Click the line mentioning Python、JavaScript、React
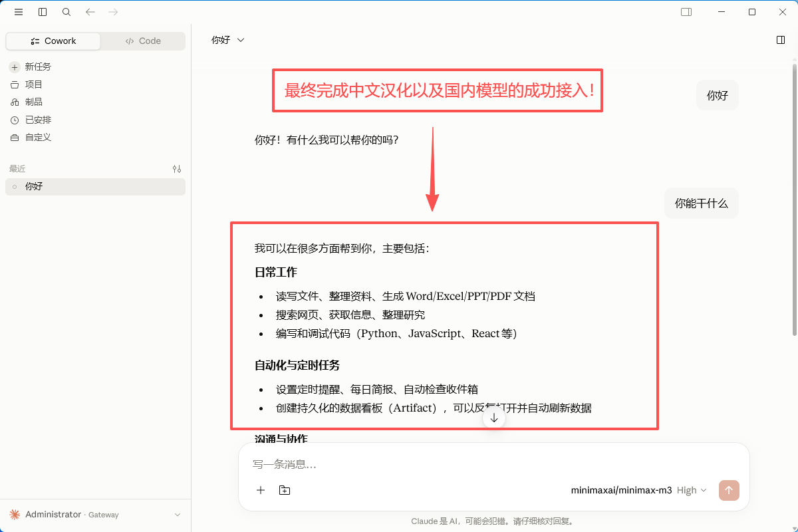This screenshot has height=532, width=798. tap(396, 333)
